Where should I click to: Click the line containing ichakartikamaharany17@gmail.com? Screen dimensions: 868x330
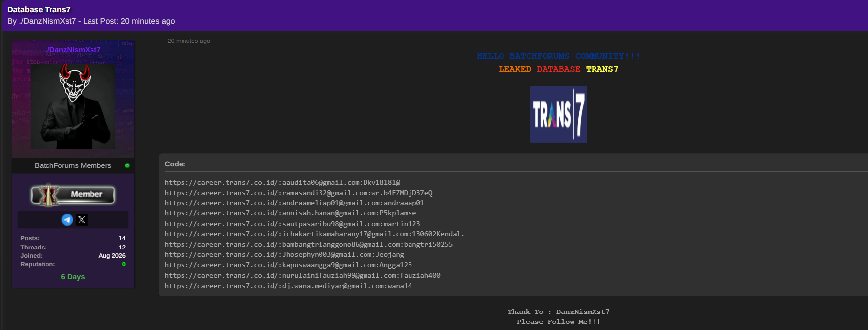315,234
